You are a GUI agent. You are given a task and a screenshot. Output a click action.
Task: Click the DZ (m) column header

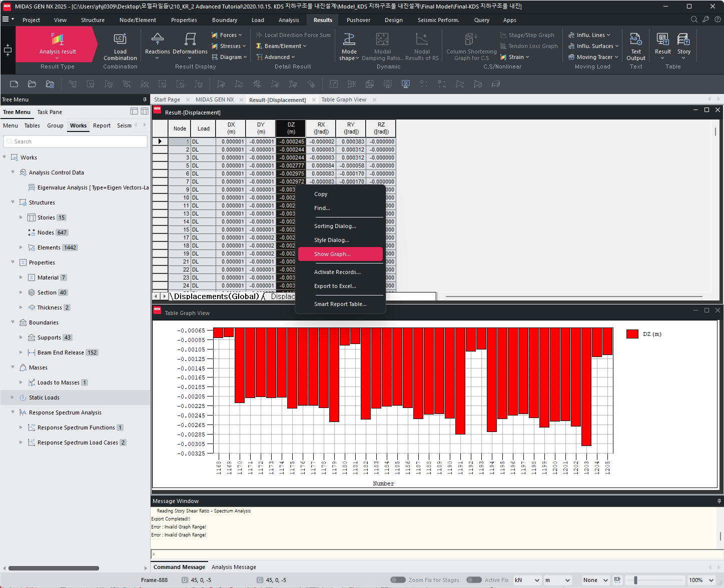tap(291, 128)
